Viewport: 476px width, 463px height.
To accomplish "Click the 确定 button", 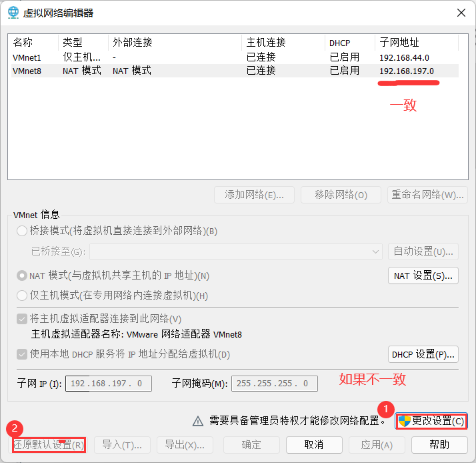I will 251,445.
